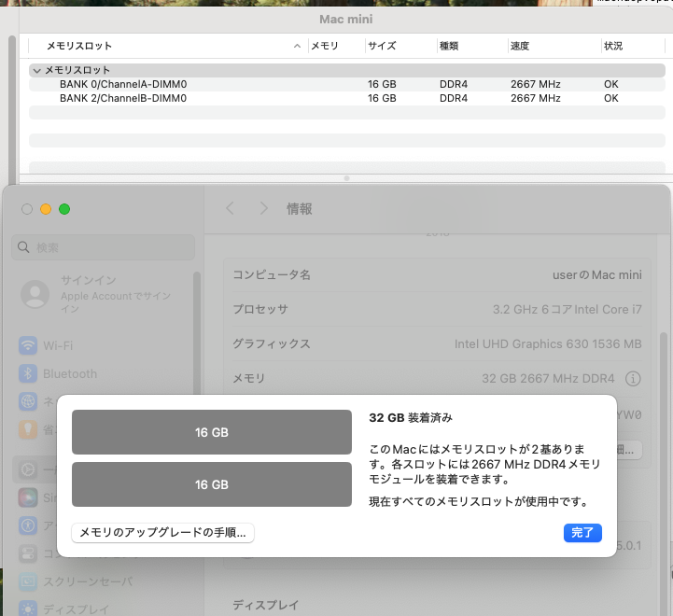This screenshot has height=616, width=673.
Task: Click the battery-saving lightbulb icon in the sidebar
Action: click(x=28, y=429)
